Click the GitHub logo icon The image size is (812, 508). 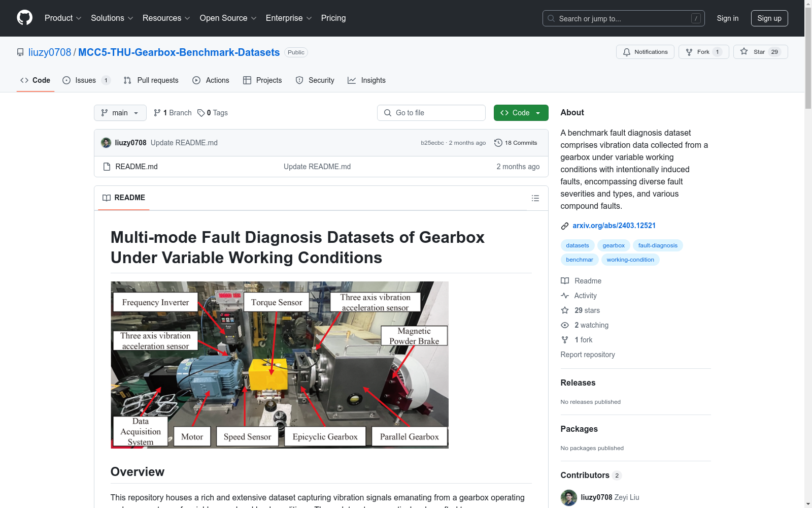point(24,18)
